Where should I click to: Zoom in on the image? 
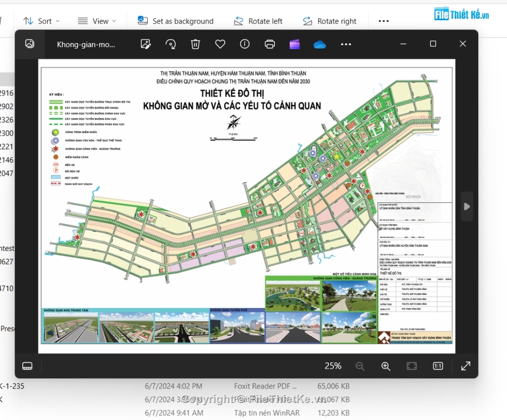pos(386,366)
